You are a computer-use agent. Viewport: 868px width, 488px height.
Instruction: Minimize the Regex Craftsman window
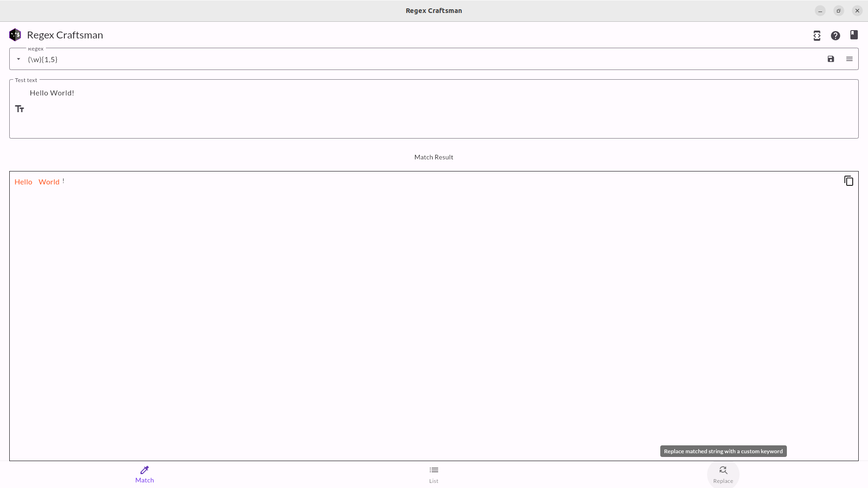click(x=820, y=10)
